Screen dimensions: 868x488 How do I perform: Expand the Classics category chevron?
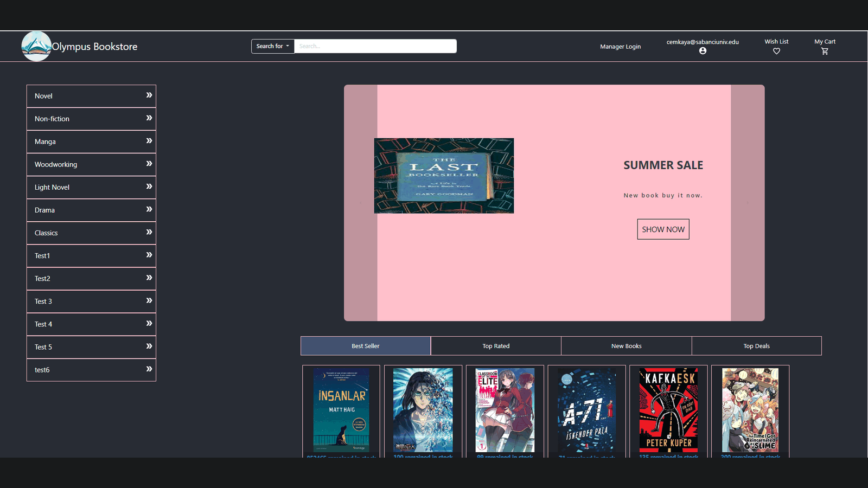(149, 232)
